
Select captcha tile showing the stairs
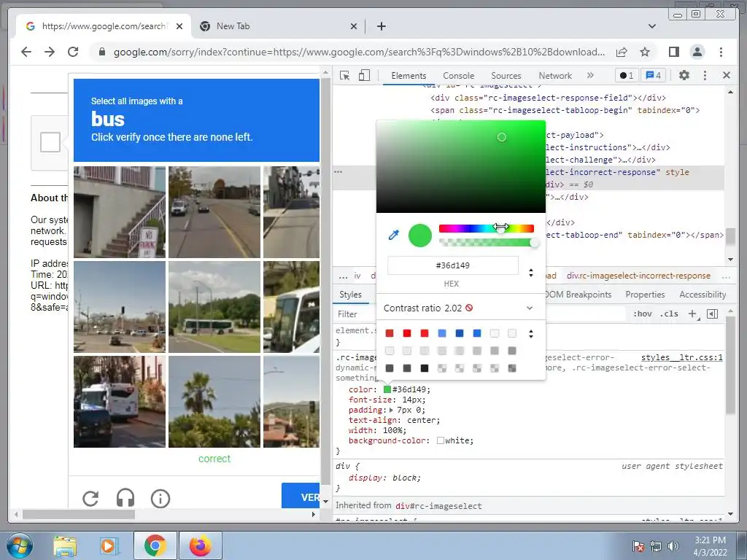[120, 212]
